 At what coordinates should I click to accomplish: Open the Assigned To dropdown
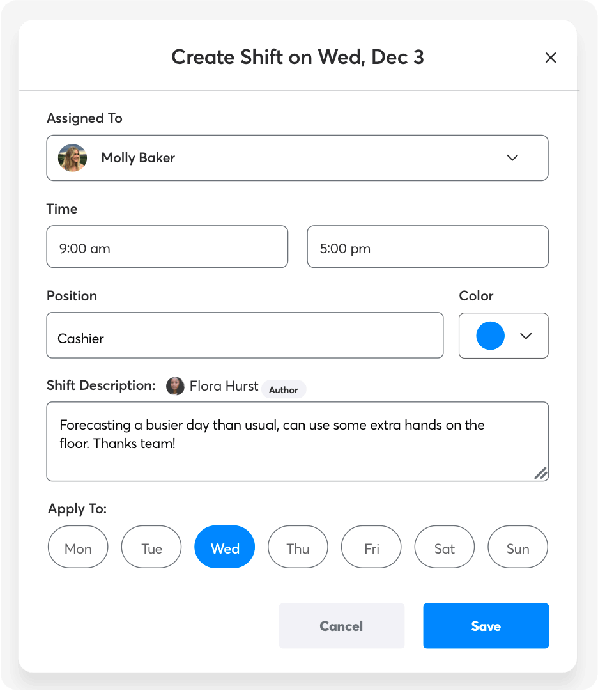tap(512, 158)
